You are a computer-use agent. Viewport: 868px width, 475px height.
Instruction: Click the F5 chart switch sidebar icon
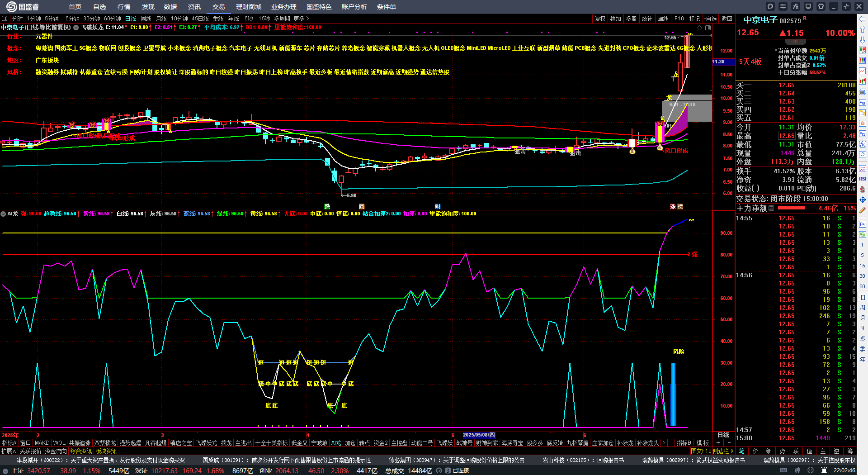coord(863,224)
